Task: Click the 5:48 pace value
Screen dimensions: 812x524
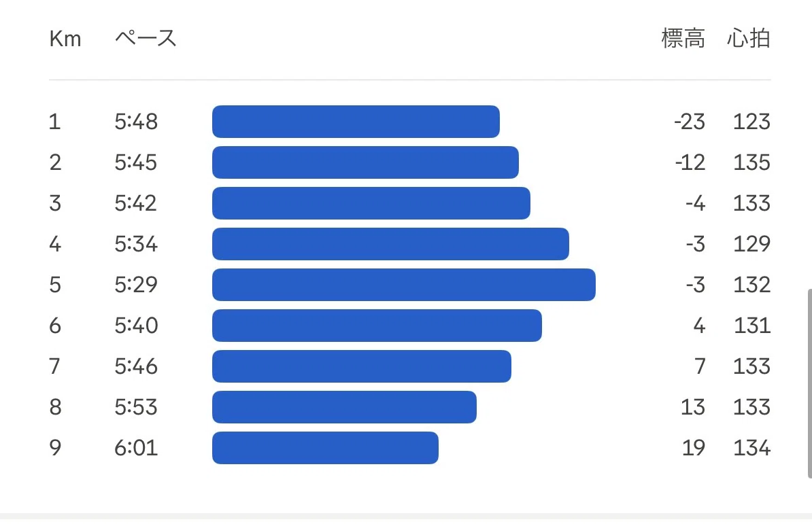Action: click(x=136, y=122)
